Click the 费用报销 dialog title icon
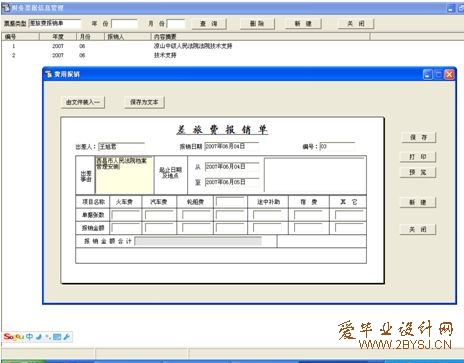The image size is (464, 363). coord(49,74)
